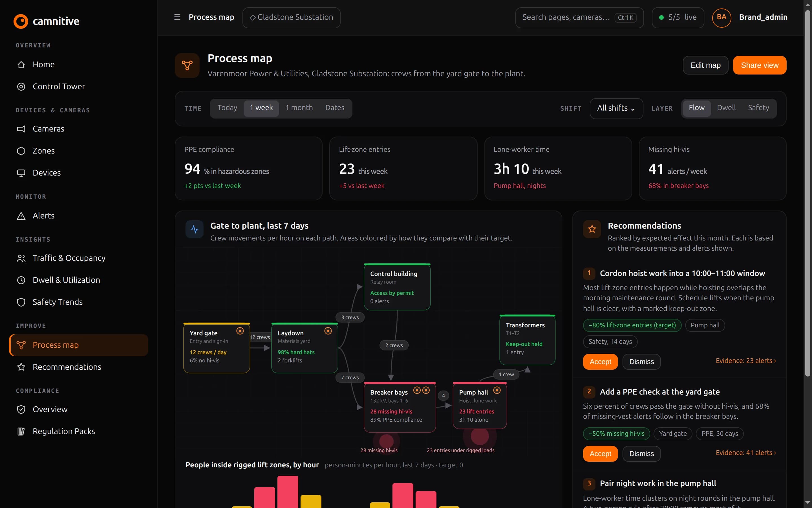Select the 1 week time range
The image size is (812, 508).
261,108
